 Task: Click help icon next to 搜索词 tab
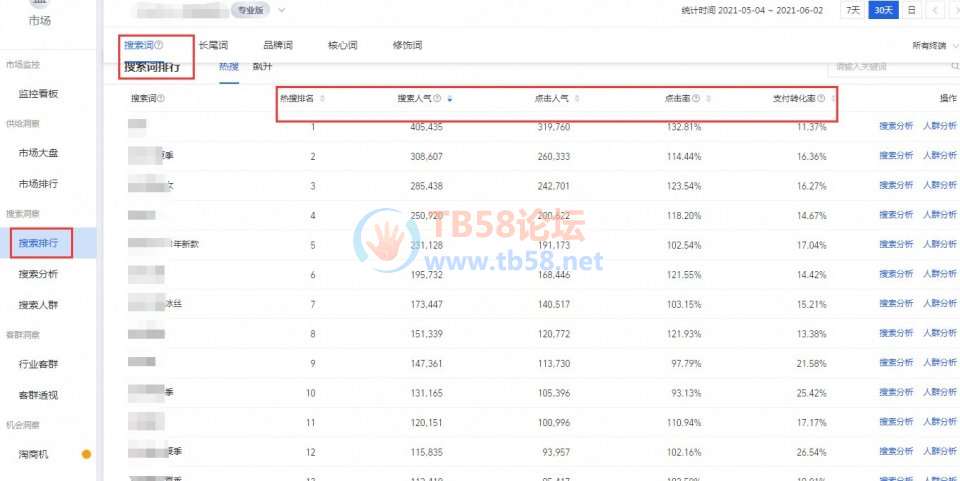point(159,45)
